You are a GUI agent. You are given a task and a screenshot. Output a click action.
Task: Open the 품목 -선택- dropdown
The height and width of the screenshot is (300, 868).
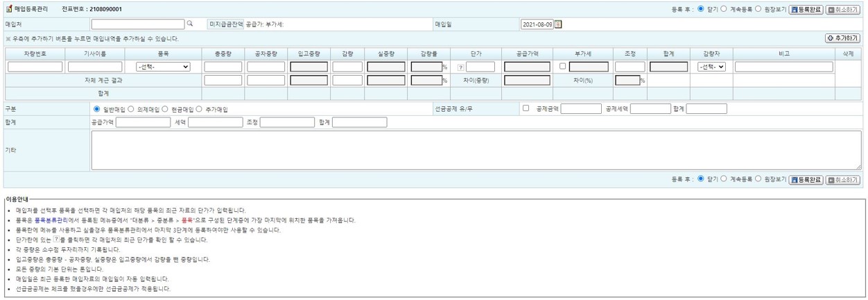click(x=163, y=67)
